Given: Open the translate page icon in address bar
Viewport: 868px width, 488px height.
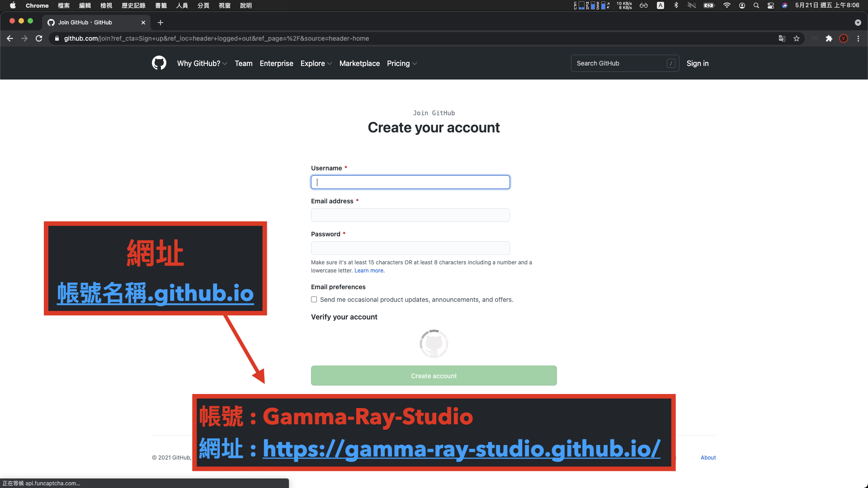Looking at the screenshot, I should (x=782, y=38).
